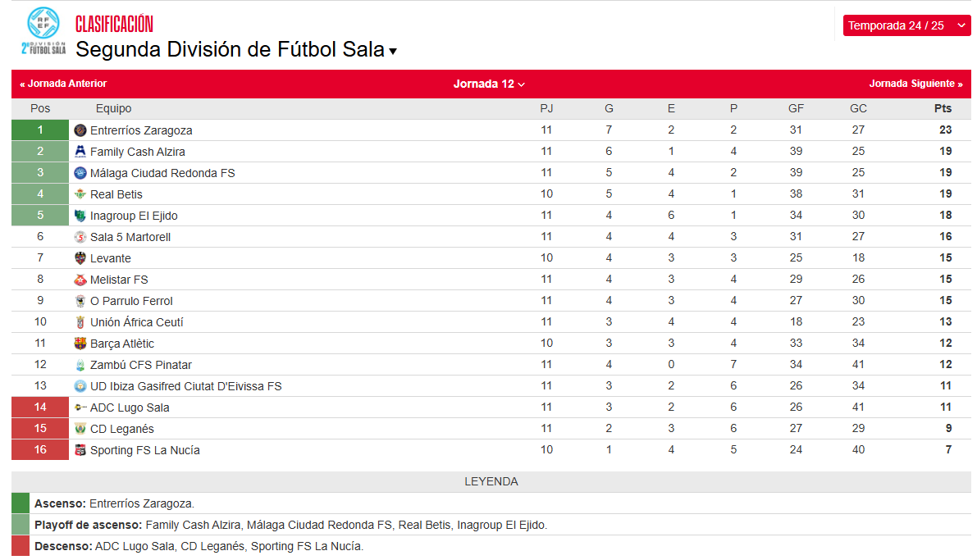The image size is (977, 560).
Task: Open UD Ibiza Gasifred Ciutat D'Eivissa FS link
Action: [x=185, y=386]
